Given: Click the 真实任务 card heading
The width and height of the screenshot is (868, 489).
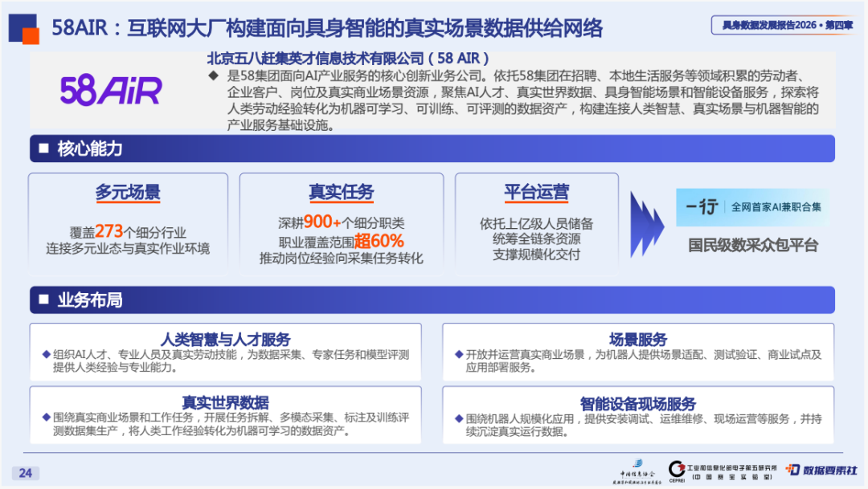Looking at the screenshot, I should click(341, 192).
